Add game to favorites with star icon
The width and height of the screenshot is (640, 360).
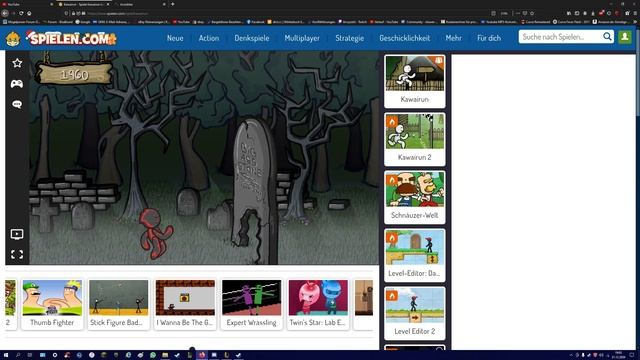point(17,63)
